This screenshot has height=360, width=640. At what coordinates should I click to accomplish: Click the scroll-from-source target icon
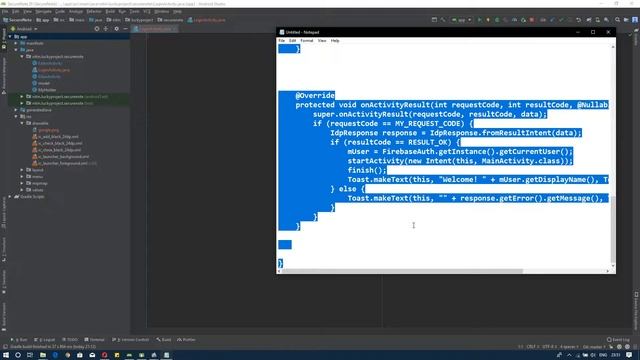(97, 29)
